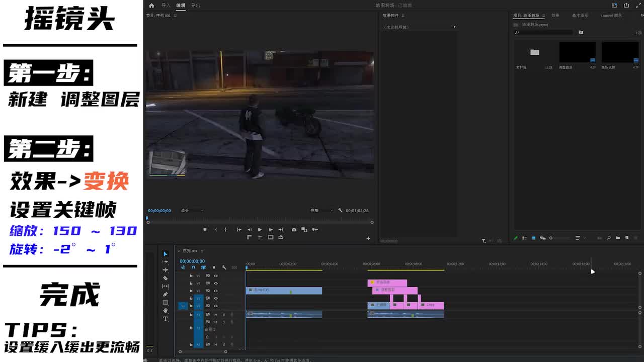Open the Lumetri 颜色 panel tab
Image resolution: width=644 pixels, height=362 pixels.
[611, 16]
